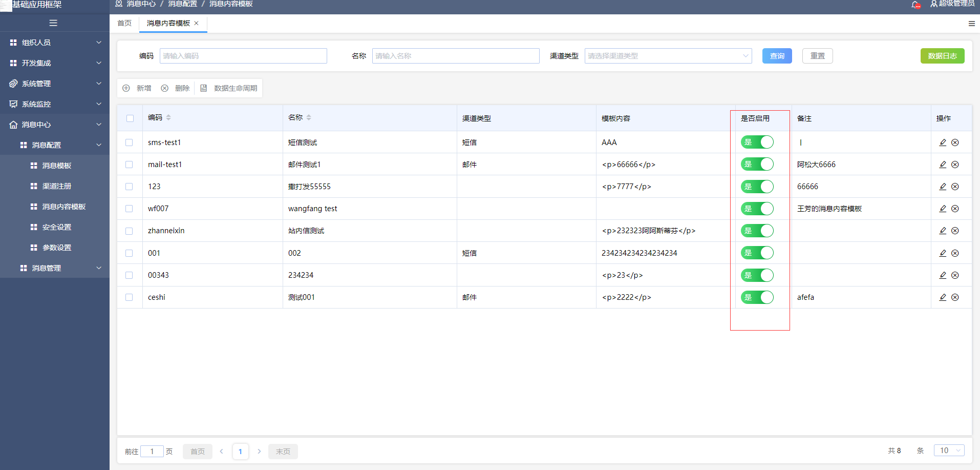Screen dimensions: 980x470
Task: Delete the mail-test1 row via circle-x icon
Action: click(x=955, y=165)
